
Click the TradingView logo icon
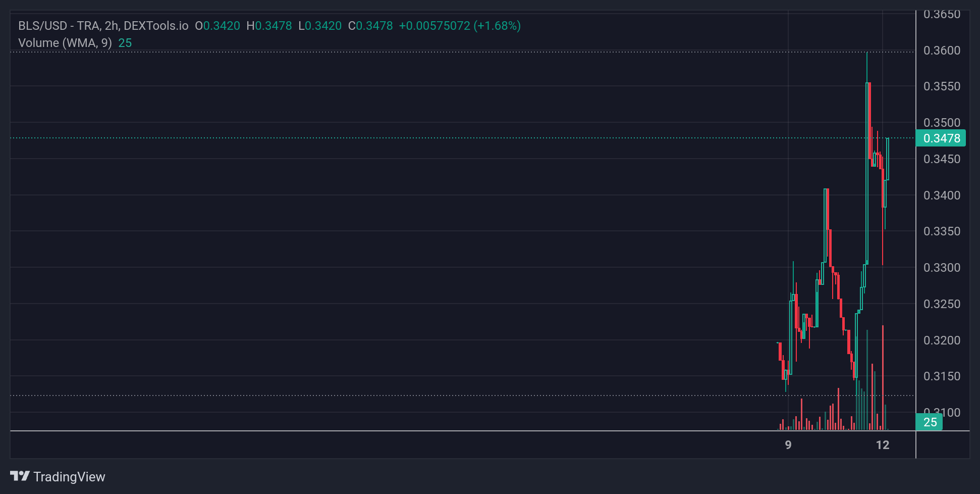click(x=20, y=476)
